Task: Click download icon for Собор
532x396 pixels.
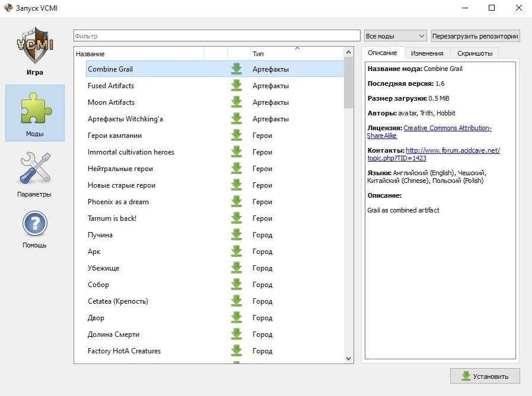Action: click(x=236, y=285)
